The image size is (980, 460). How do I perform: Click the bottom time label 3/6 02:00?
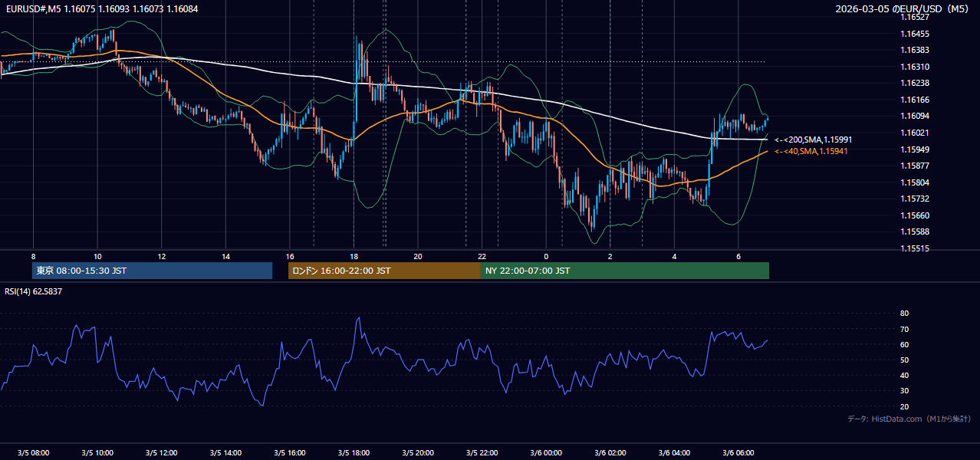pyautogui.click(x=610, y=452)
